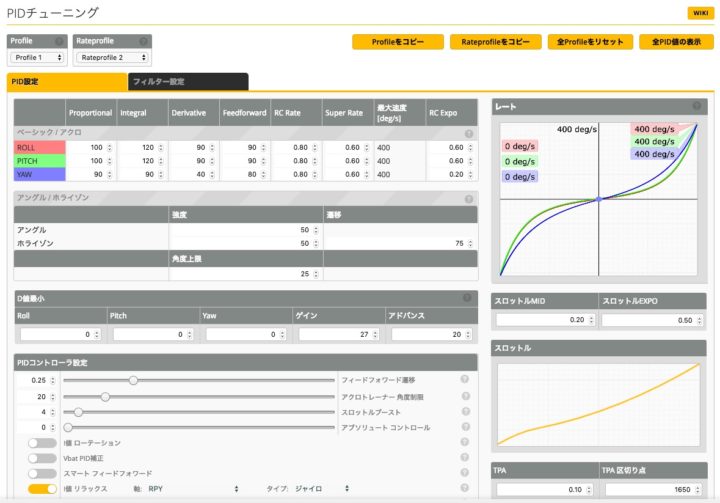Click the ROLL Proportional input field

point(90,148)
